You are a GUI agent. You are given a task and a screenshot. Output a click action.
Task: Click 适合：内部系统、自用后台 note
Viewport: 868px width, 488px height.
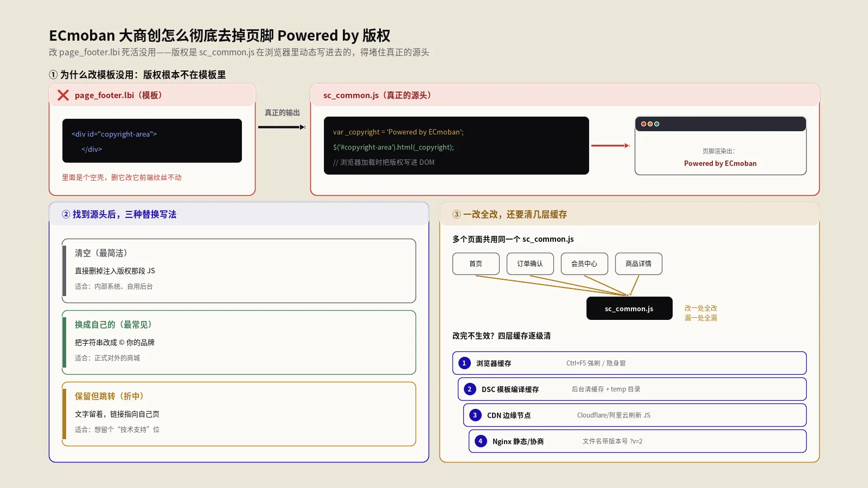coord(114,286)
